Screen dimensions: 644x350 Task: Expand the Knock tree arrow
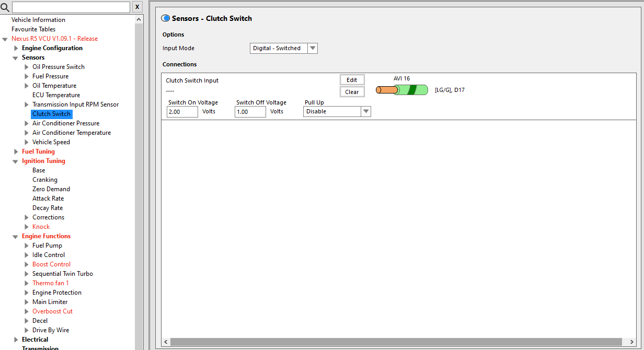27,227
